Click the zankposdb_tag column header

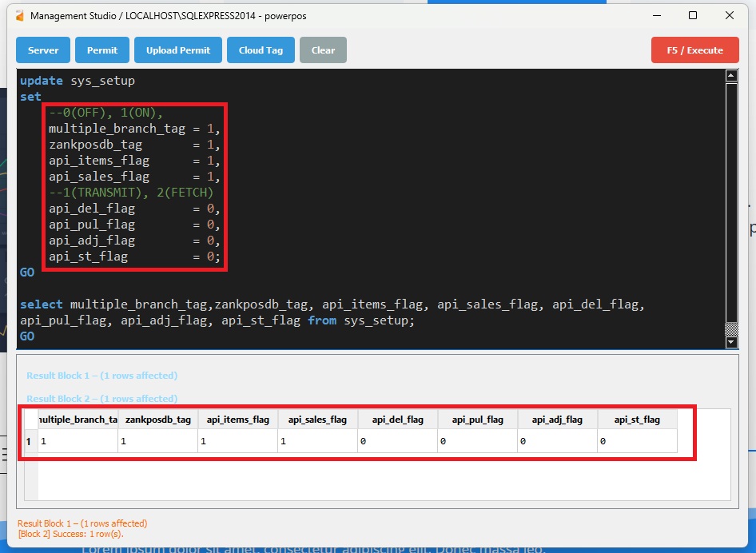tap(157, 420)
